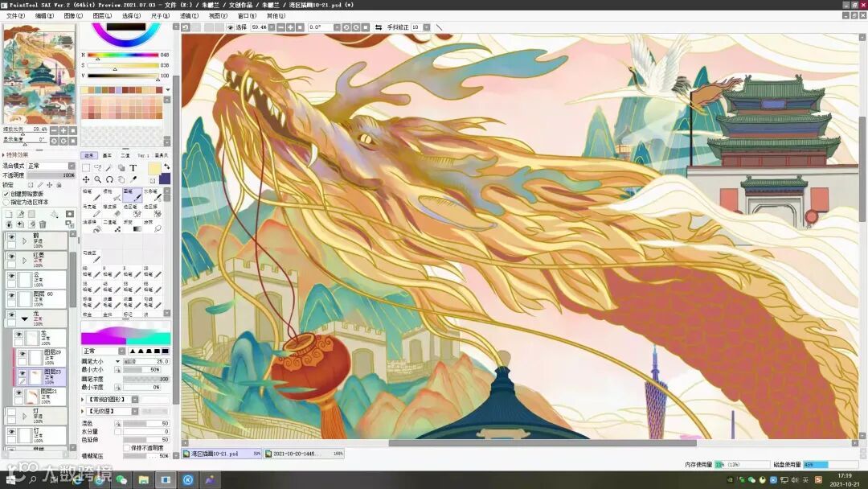The image size is (868, 489).
Task: Undo with the toolbar undo arrow
Action: (186, 27)
